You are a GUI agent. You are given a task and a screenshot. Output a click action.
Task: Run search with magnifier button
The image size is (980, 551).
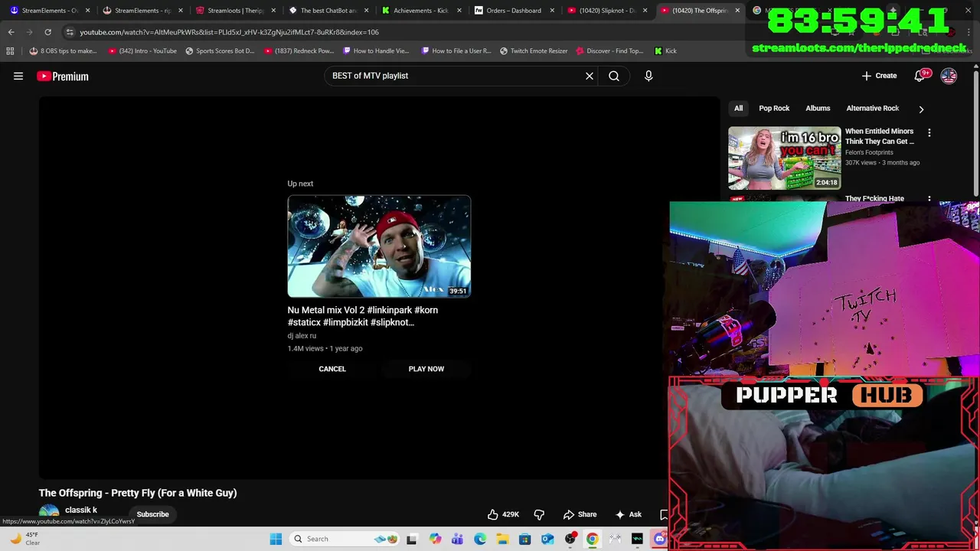pos(614,76)
